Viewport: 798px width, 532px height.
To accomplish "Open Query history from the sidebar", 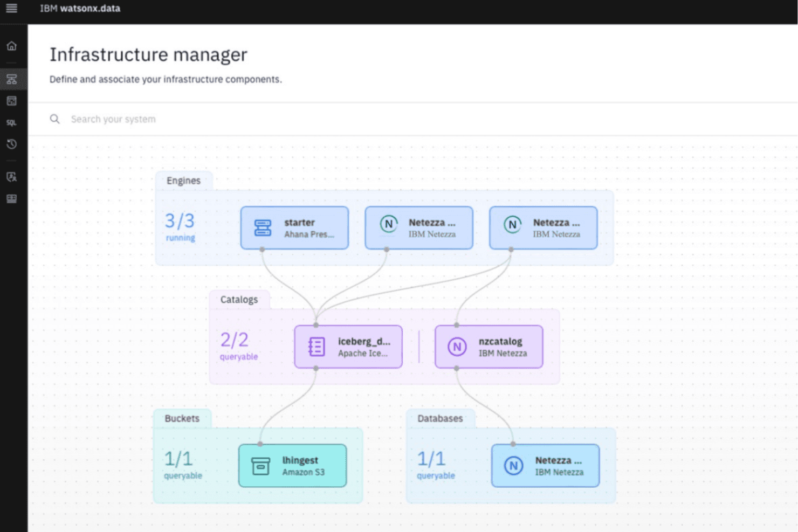I will tap(11, 144).
